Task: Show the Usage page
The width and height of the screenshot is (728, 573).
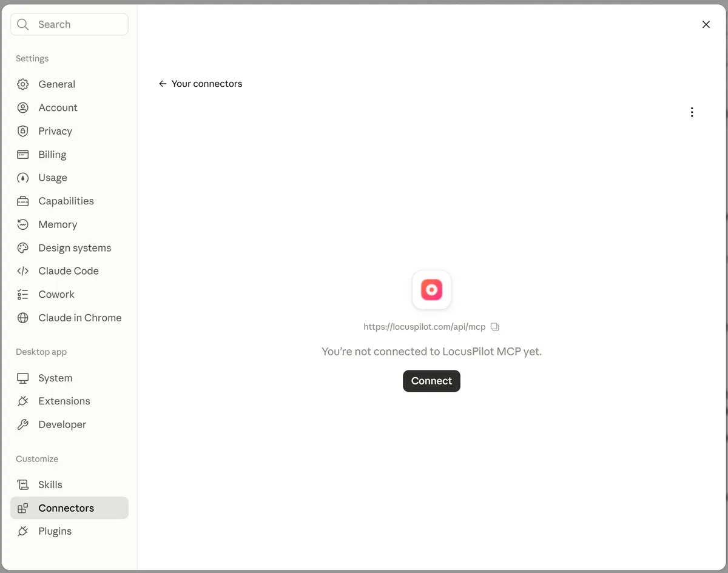Action: [69, 178]
